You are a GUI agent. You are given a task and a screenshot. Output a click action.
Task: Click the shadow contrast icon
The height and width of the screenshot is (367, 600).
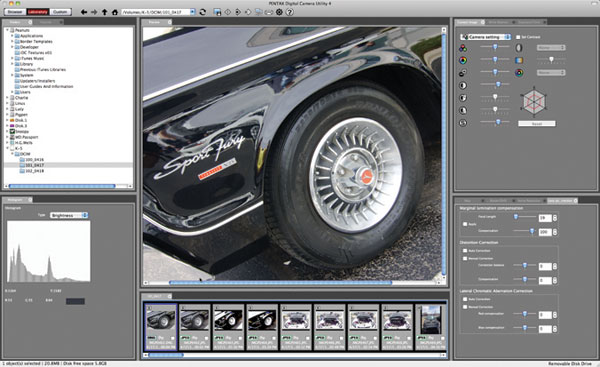463,110
